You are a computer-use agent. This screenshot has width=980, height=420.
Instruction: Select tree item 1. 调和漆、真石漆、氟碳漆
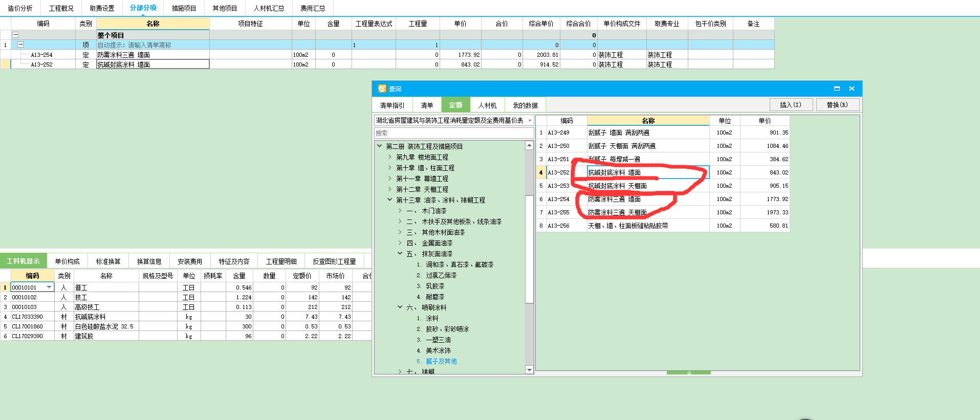click(x=455, y=264)
